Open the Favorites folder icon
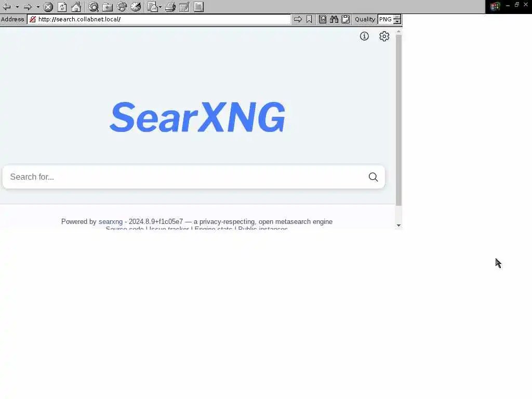The image size is (532, 399). 108,7
